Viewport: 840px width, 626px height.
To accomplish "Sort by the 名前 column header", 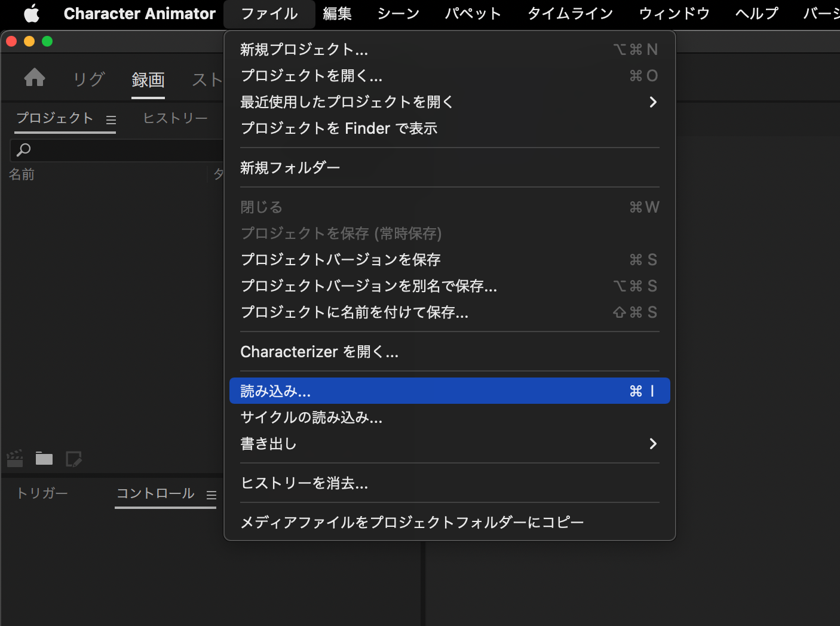I will tap(22, 174).
